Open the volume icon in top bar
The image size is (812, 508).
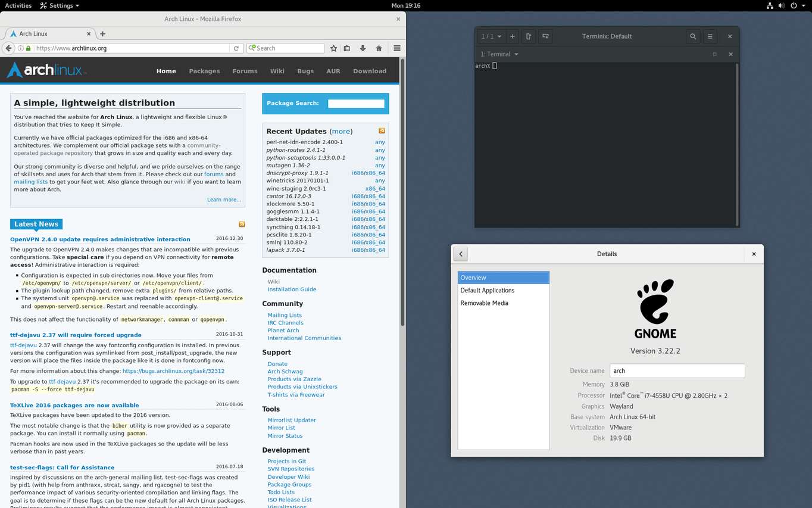[x=782, y=5]
